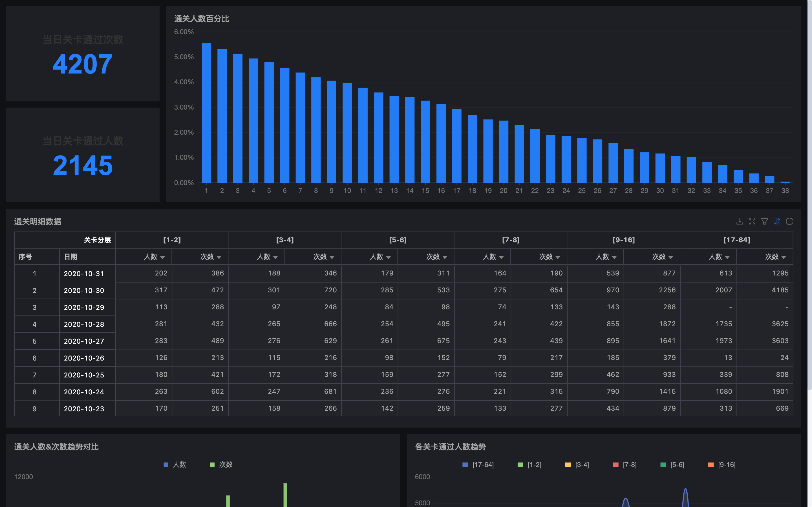This screenshot has width=812, height=507.
Task: Click the yellow [3-4] legend swatch
Action: (568, 465)
